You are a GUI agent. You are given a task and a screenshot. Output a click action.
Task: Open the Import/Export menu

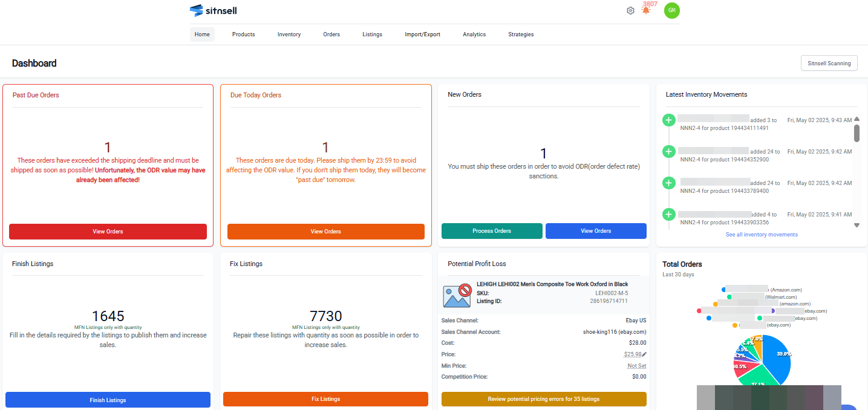tap(422, 34)
